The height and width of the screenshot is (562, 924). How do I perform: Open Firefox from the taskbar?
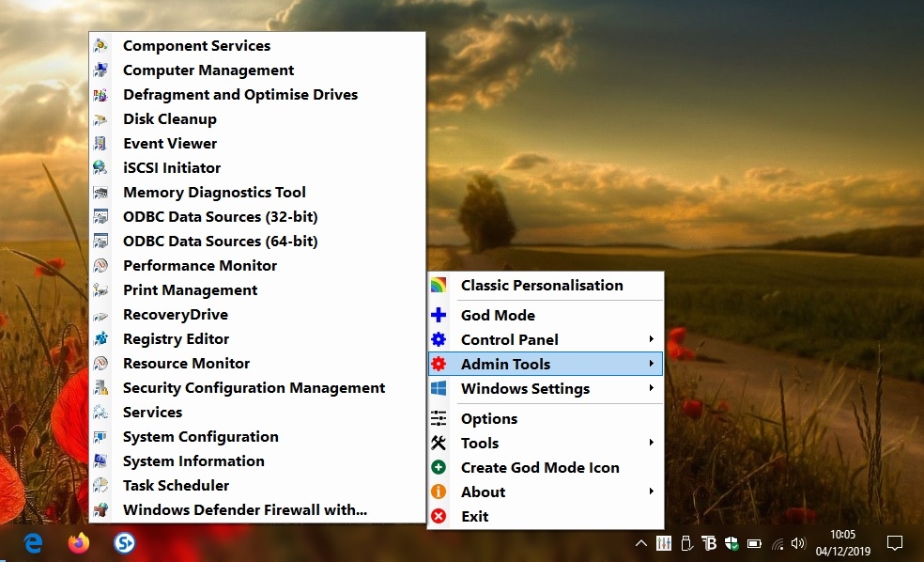[x=78, y=543]
